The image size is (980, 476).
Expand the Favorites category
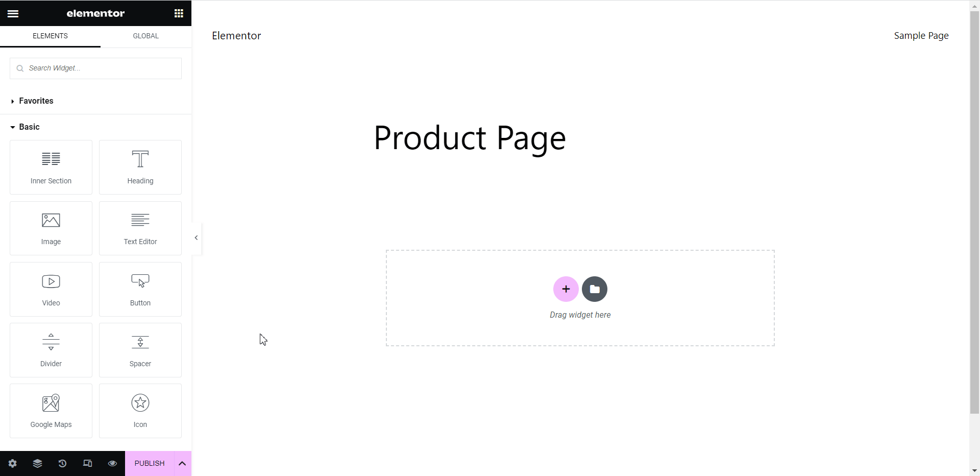click(x=36, y=101)
